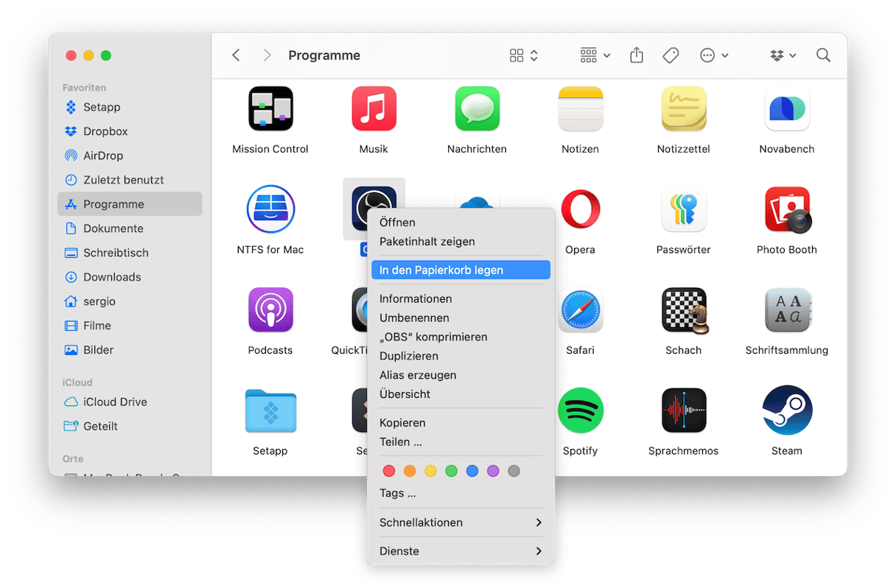Open the Dropbox toolbar dropdown
Screen dimensions: 896x588
[783, 55]
